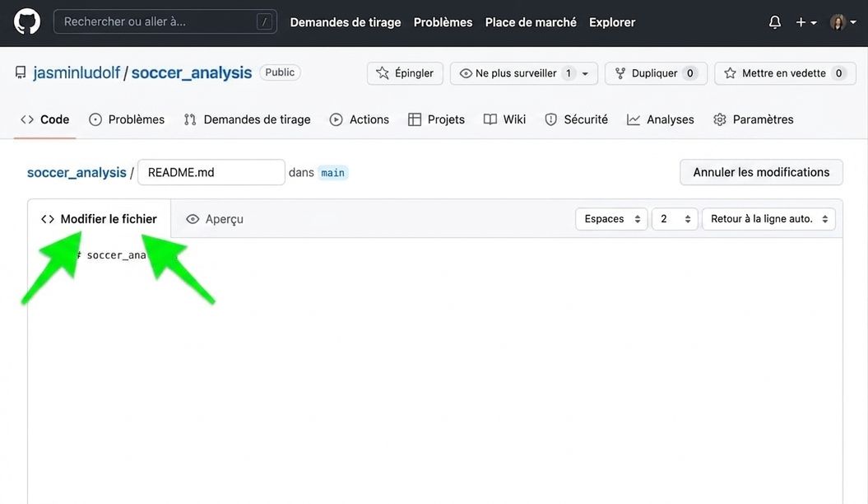This screenshot has height=504, width=868.
Task: Open the Analyses tab
Action: [x=660, y=119]
